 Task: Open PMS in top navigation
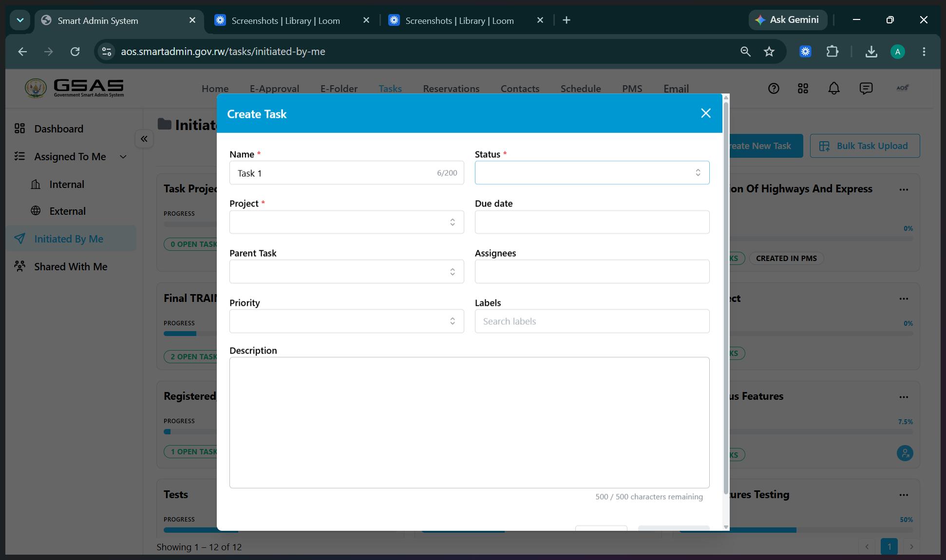click(x=632, y=89)
